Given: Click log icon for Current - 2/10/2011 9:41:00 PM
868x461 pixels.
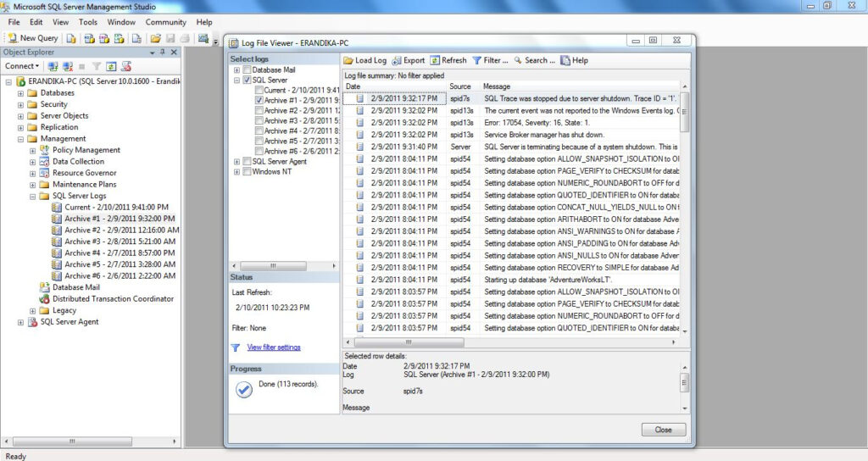Looking at the screenshot, I should click(57, 207).
